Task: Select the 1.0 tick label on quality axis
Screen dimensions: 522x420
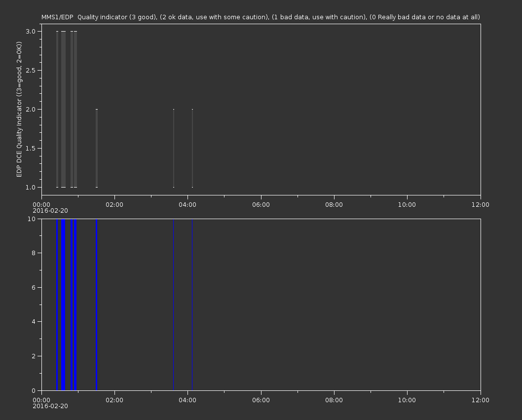Action: click(31, 187)
